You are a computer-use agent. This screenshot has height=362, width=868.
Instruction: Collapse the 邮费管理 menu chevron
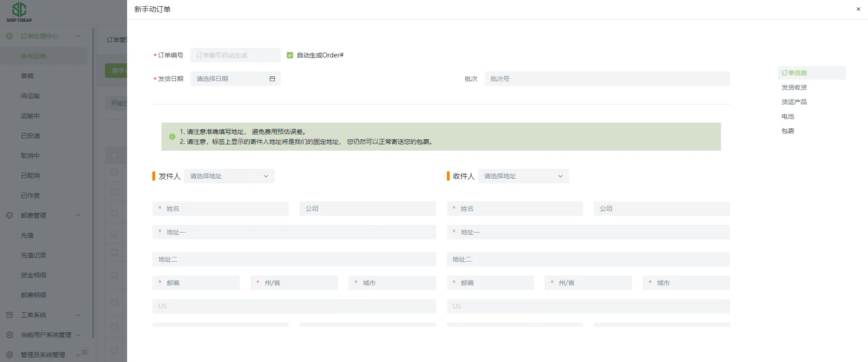click(x=78, y=215)
